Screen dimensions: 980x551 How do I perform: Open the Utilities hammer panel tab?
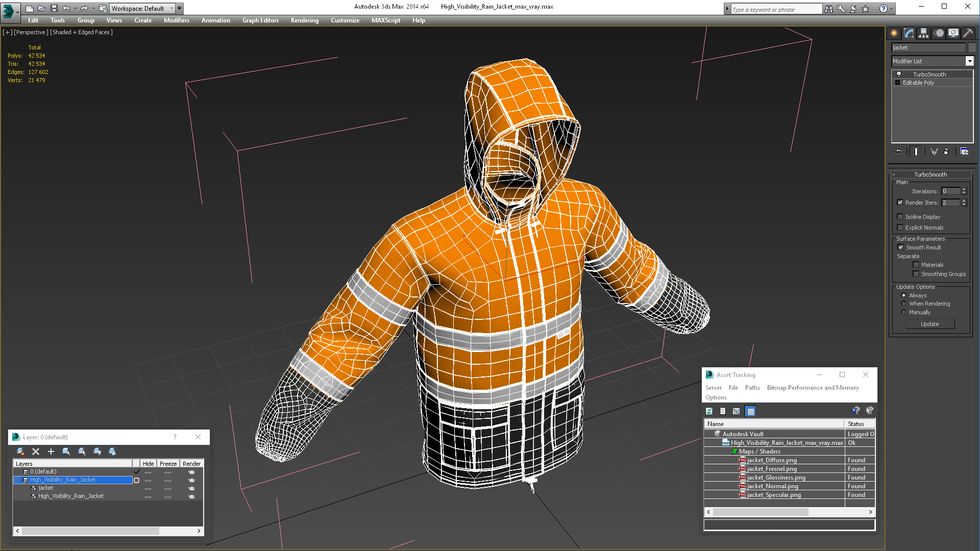[x=968, y=33]
